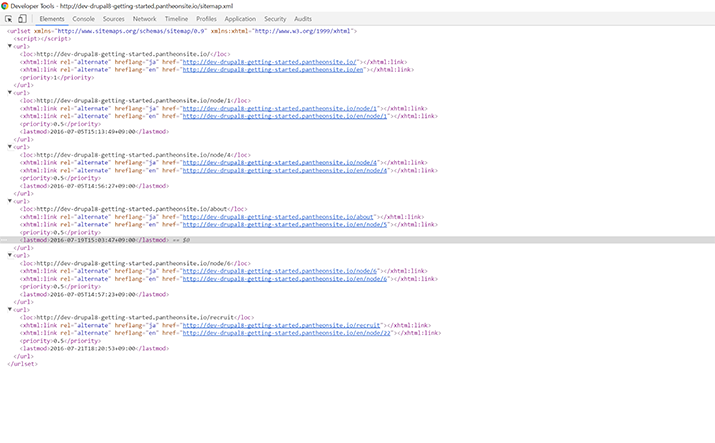This screenshot has height=443, width=715.
Task: Open the ja href link for node/6
Action: tap(280, 271)
